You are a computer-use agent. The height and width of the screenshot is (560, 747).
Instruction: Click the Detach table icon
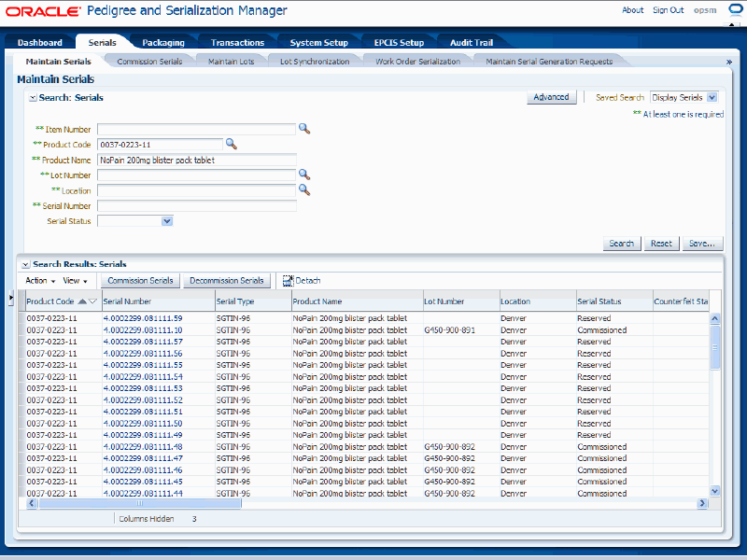click(x=288, y=281)
